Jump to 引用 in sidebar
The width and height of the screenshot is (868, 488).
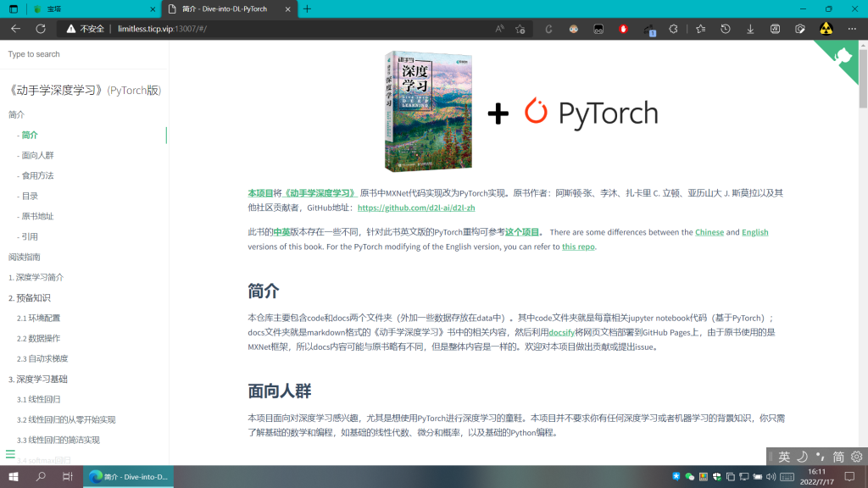point(30,237)
